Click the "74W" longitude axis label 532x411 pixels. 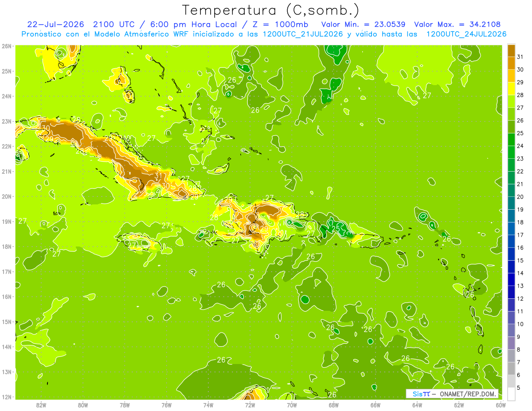pos(208,405)
